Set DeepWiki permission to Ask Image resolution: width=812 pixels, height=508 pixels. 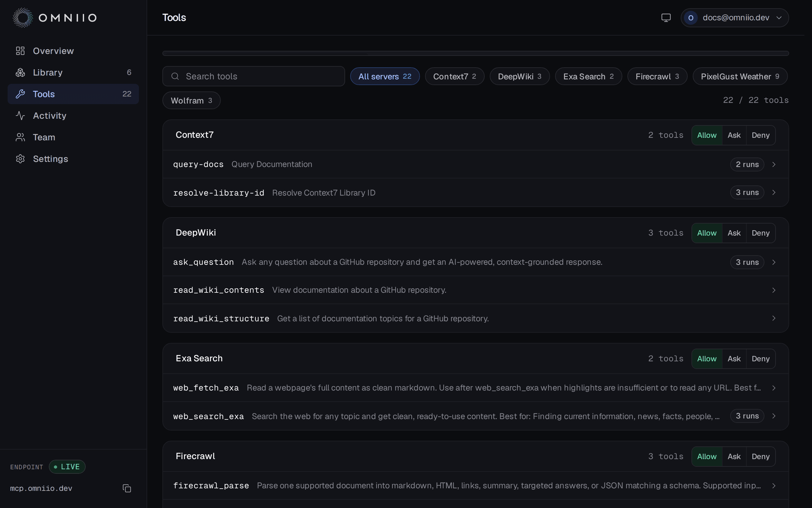point(734,233)
